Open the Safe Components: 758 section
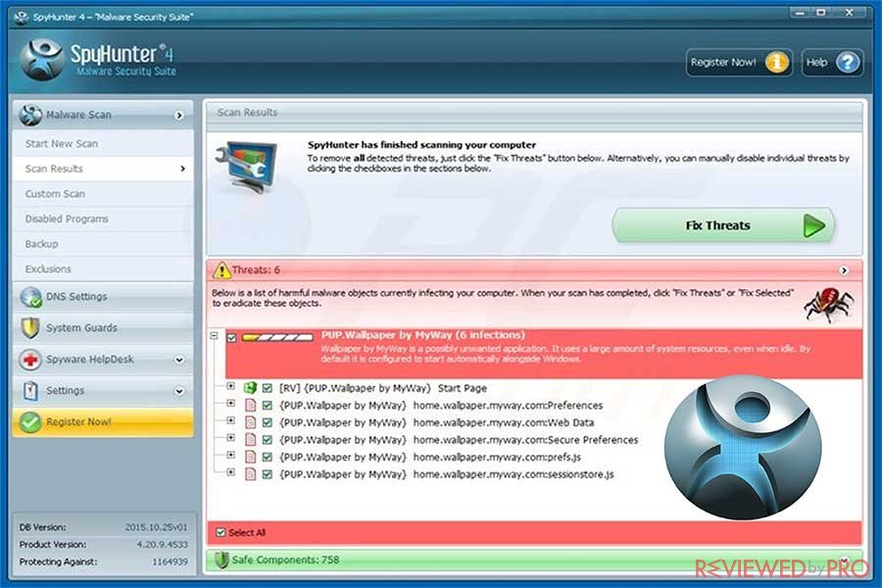This screenshot has height=588, width=882. [x=534, y=560]
